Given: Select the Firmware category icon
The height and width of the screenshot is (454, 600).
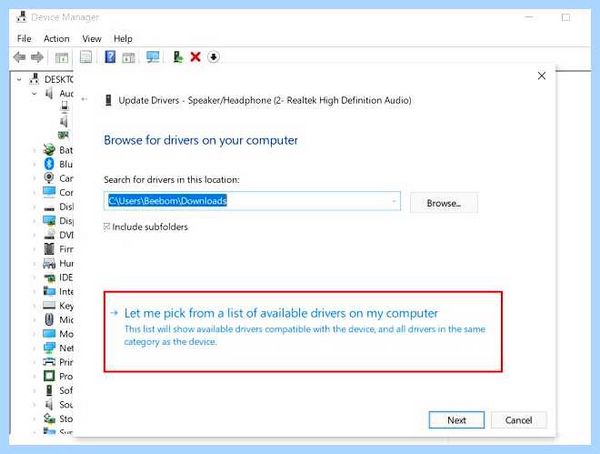Looking at the screenshot, I should [49, 249].
